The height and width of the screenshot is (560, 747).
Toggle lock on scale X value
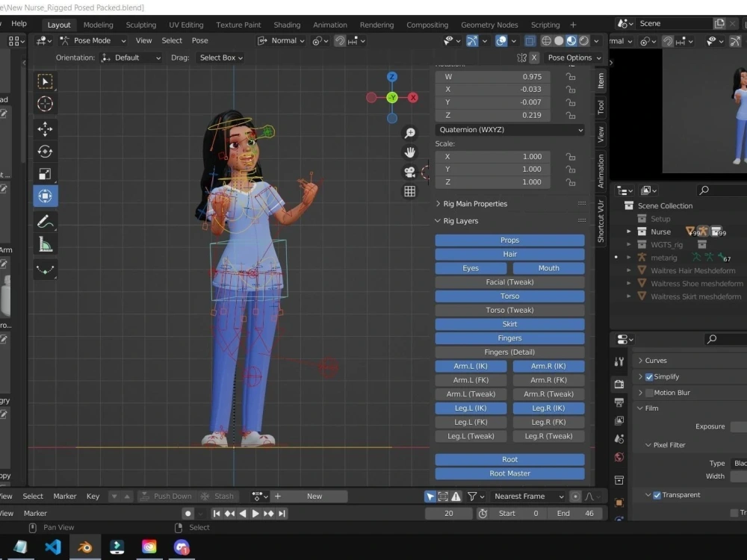click(570, 157)
